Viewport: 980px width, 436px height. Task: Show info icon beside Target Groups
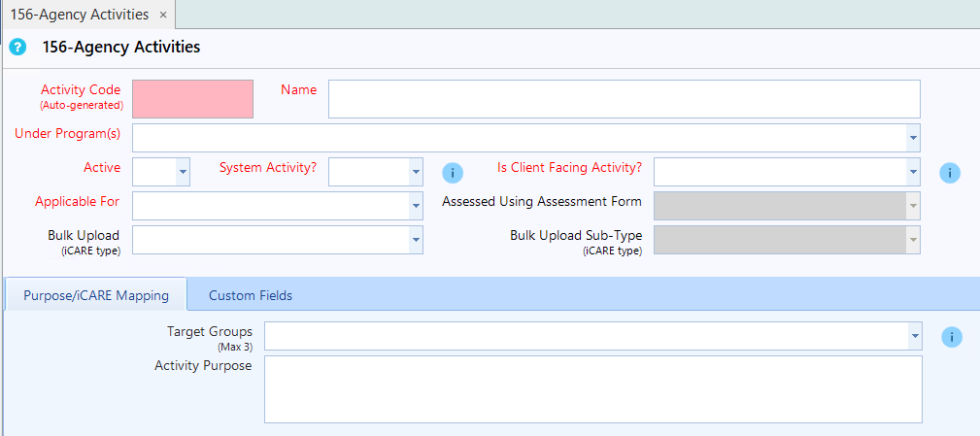951,337
